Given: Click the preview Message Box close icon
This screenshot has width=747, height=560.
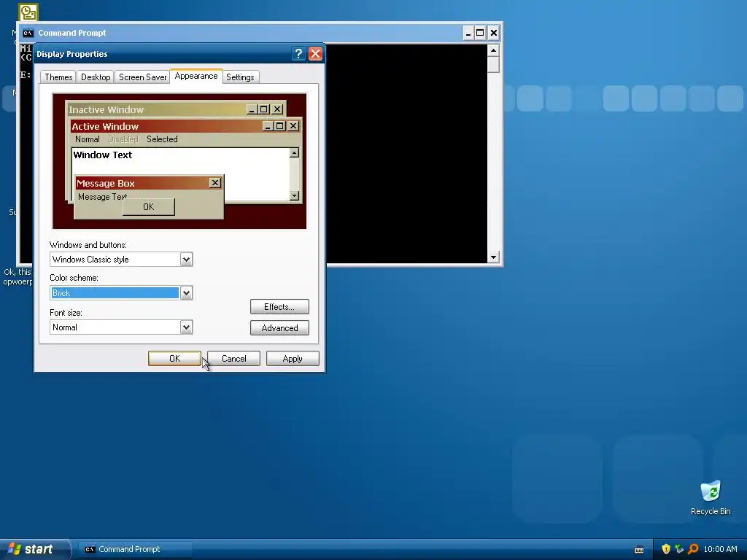Looking at the screenshot, I should [x=215, y=183].
